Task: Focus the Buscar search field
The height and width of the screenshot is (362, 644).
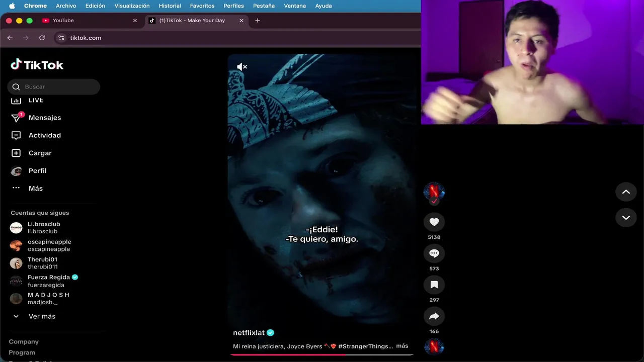Action: (x=54, y=86)
